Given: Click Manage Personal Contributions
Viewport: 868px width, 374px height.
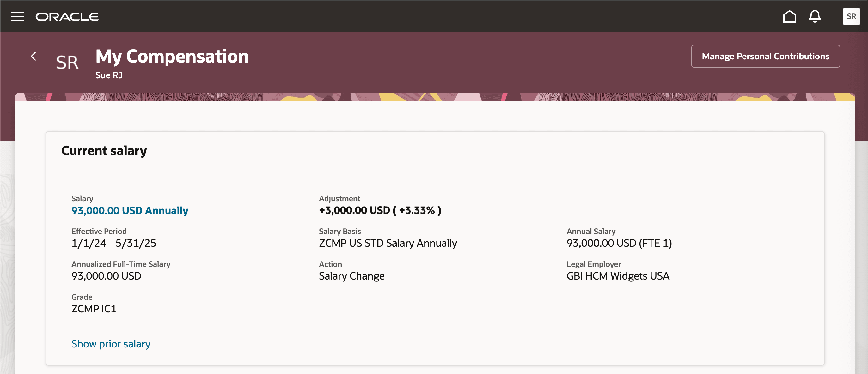Looking at the screenshot, I should point(765,56).
